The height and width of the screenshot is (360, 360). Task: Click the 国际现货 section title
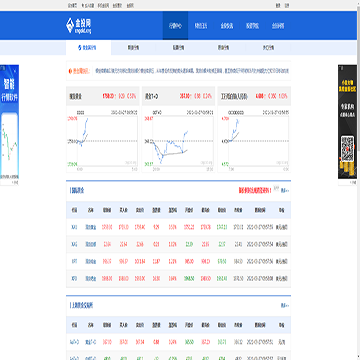click(77, 191)
